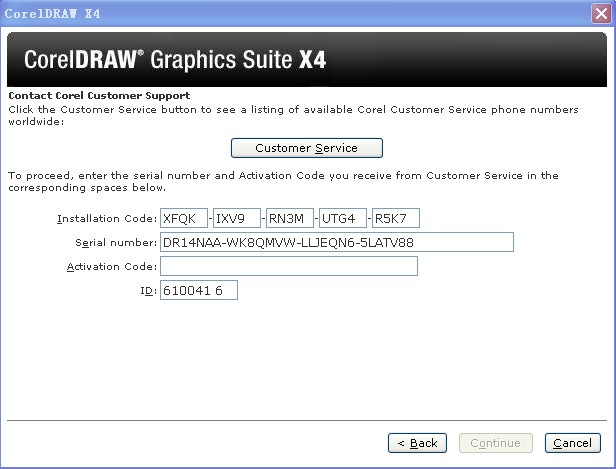The height and width of the screenshot is (469, 616).
Task: Click the first Installation Code box showing XFQK
Action: [183, 218]
